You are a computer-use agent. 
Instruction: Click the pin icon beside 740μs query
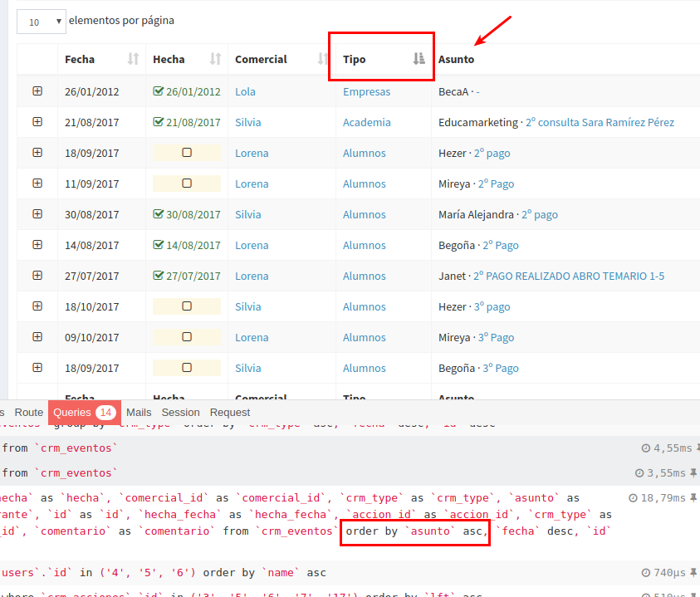click(x=693, y=572)
